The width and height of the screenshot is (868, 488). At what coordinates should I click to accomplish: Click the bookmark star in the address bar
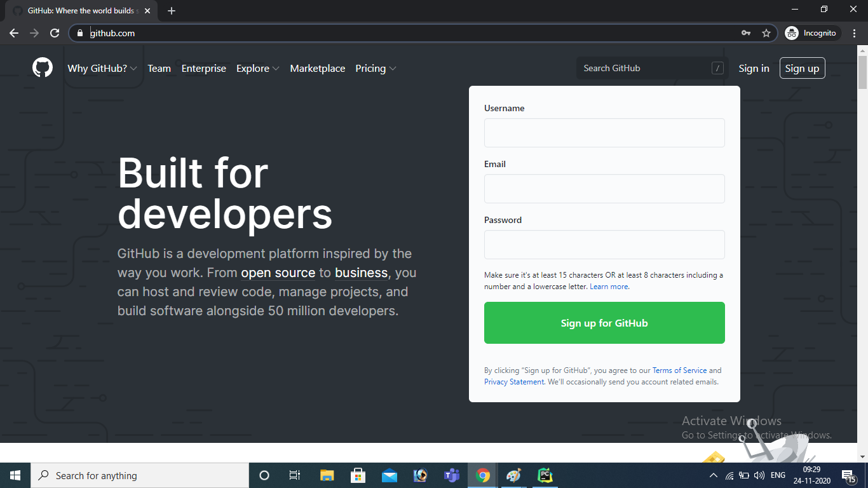point(766,32)
